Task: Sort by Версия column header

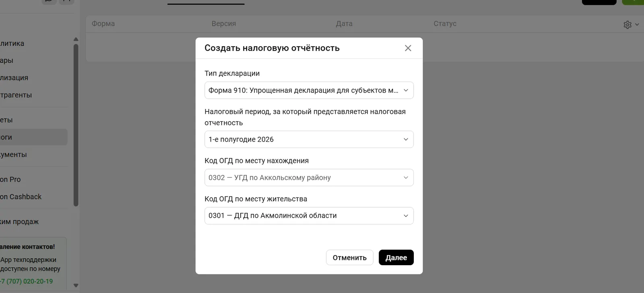Action: (224, 24)
